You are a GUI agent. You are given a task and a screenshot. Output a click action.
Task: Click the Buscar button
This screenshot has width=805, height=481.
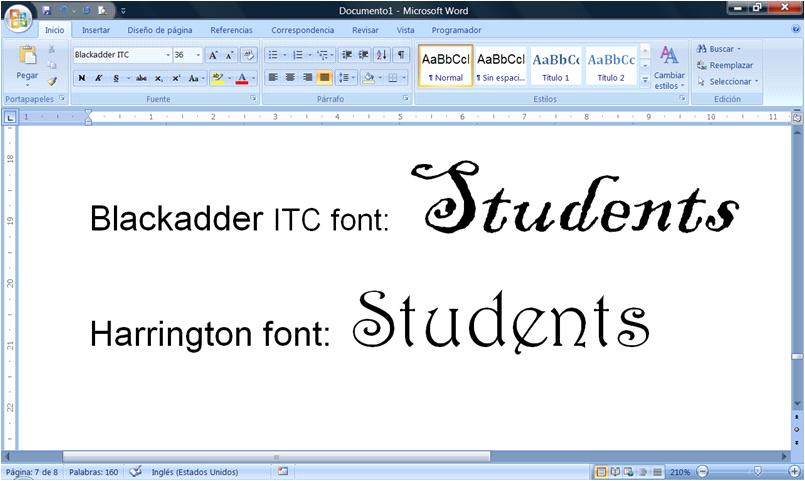coord(719,49)
